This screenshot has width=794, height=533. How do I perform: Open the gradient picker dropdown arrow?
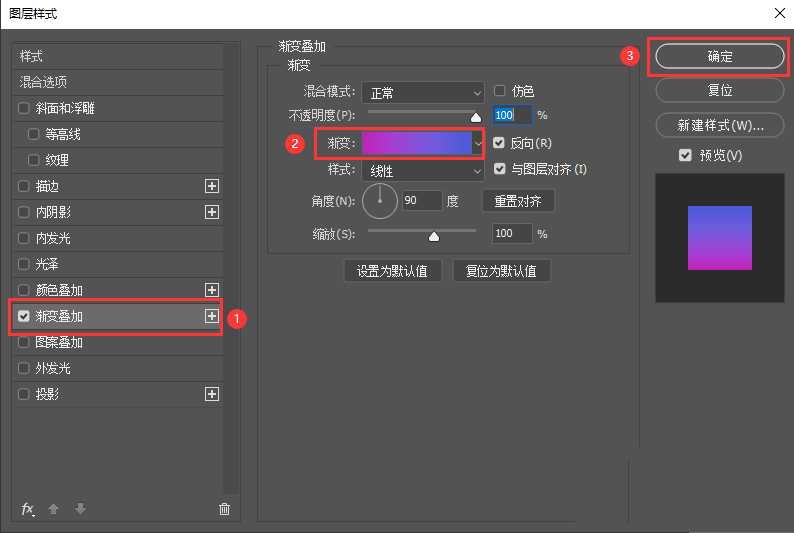click(x=478, y=143)
